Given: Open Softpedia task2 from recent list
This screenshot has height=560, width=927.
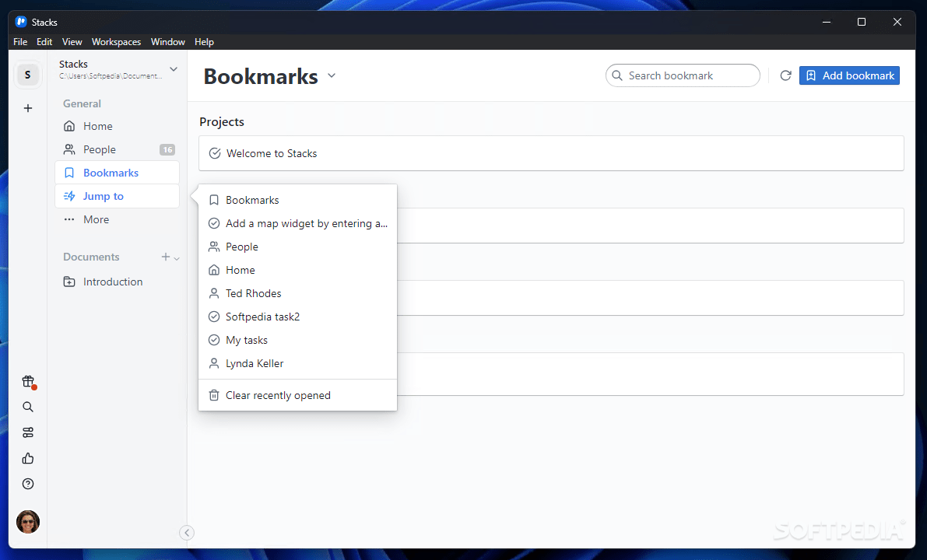Looking at the screenshot, I should (x=297, y=317).
